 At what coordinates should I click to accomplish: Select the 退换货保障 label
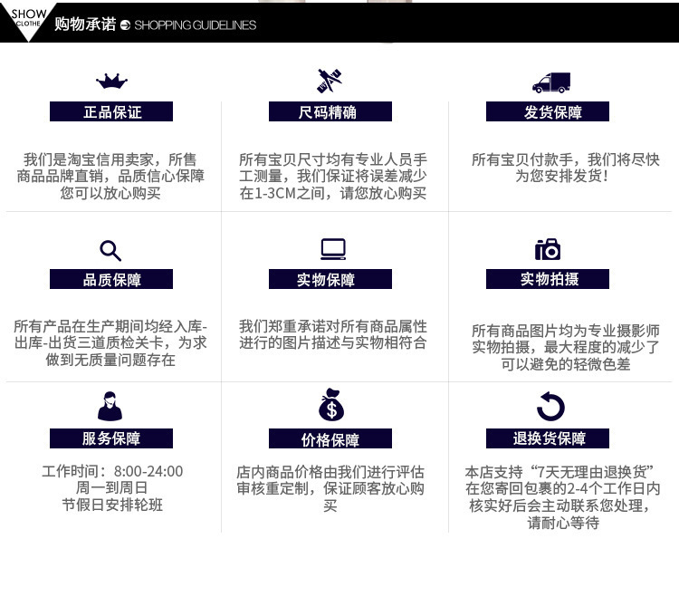point(548,438)
